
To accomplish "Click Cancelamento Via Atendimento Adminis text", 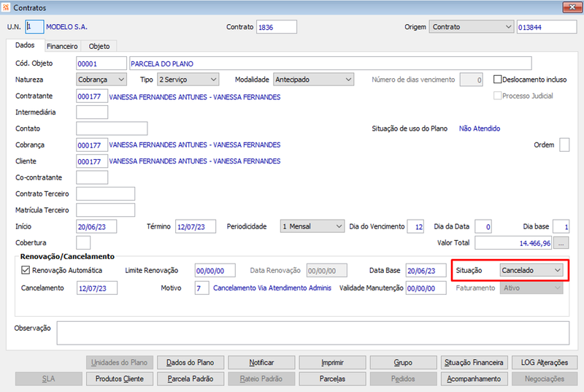I will [x=272, y=288].
